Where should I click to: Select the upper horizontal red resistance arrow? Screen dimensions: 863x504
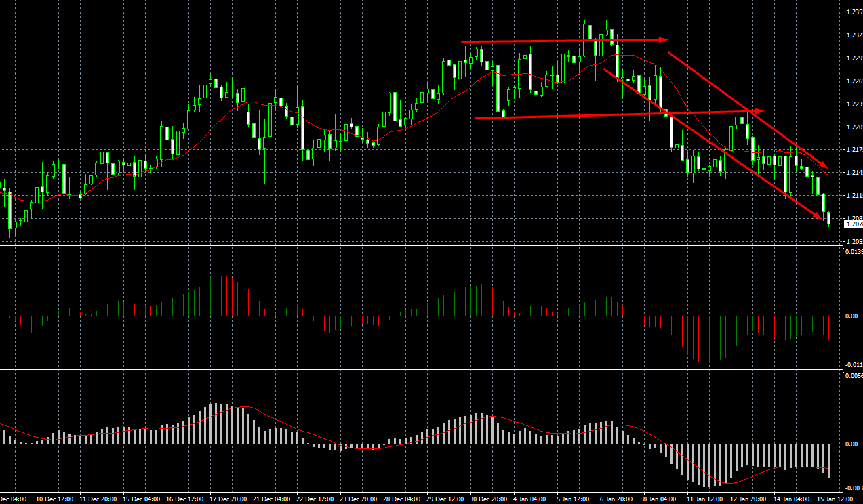click(x=563, y=41)
